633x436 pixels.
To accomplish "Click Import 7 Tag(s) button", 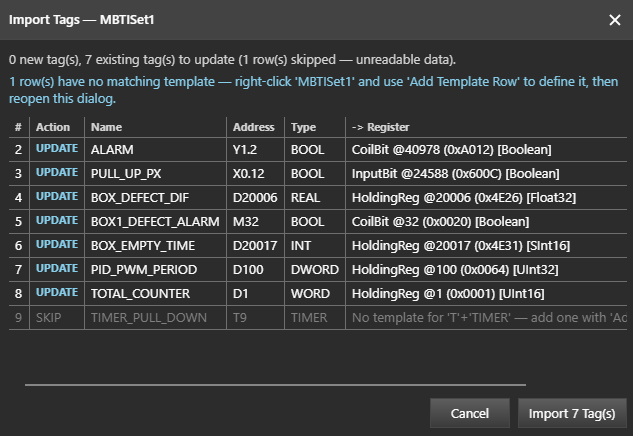I will 572,413.
